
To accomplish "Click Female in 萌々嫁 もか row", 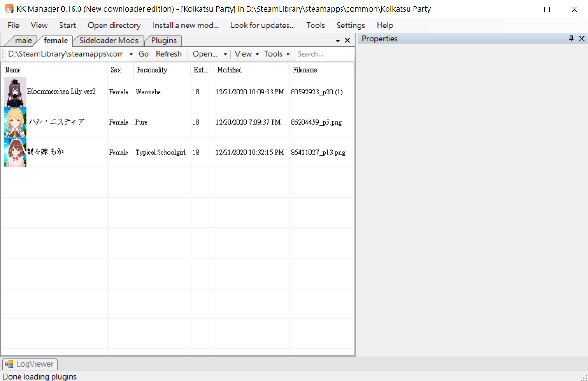I will coord(119,153).
